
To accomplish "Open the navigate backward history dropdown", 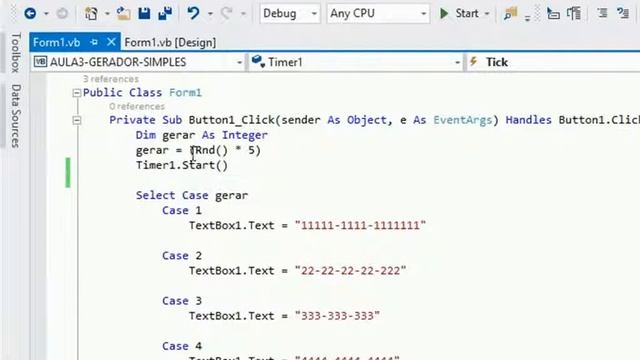I will pos(46,14).
